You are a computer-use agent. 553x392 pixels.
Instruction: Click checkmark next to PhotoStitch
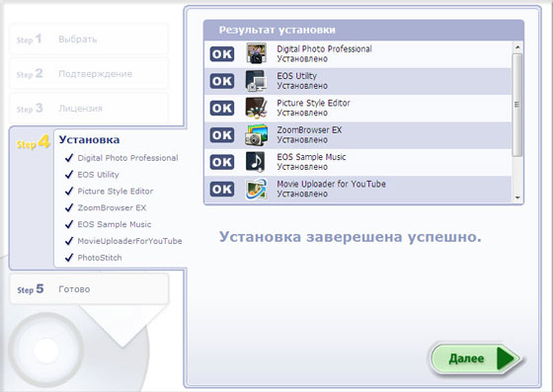(69, 258)
